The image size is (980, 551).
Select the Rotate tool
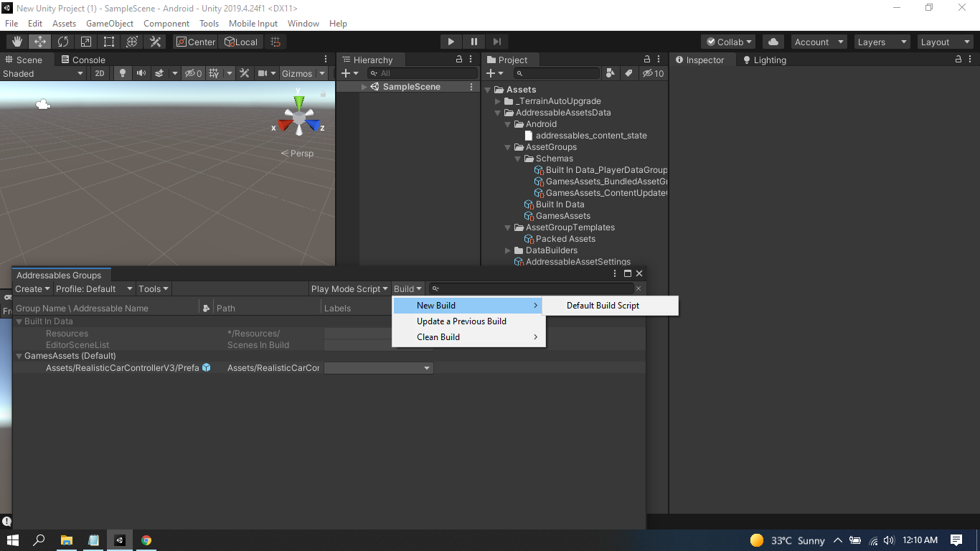(63, 42)
